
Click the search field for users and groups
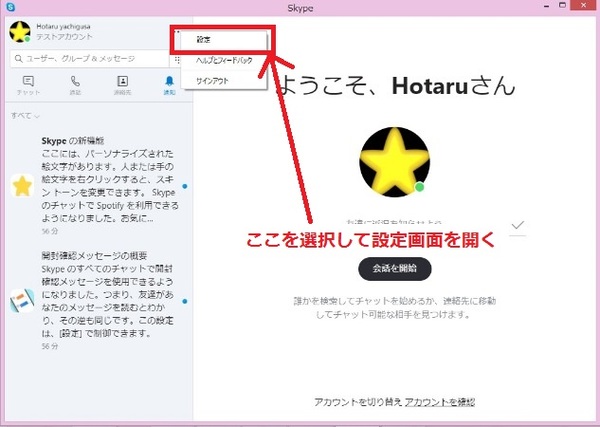(x=90, y=59)
